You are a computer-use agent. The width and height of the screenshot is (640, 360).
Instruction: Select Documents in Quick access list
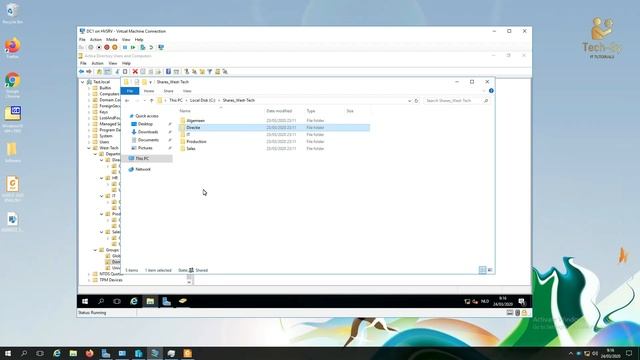coord(148,140)
